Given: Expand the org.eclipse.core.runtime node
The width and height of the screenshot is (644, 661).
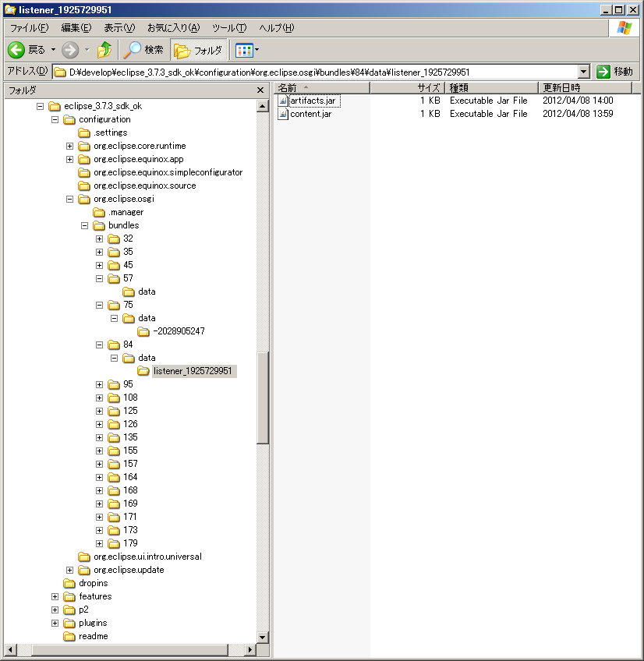Looking at the screenshot, I should 69,147.
